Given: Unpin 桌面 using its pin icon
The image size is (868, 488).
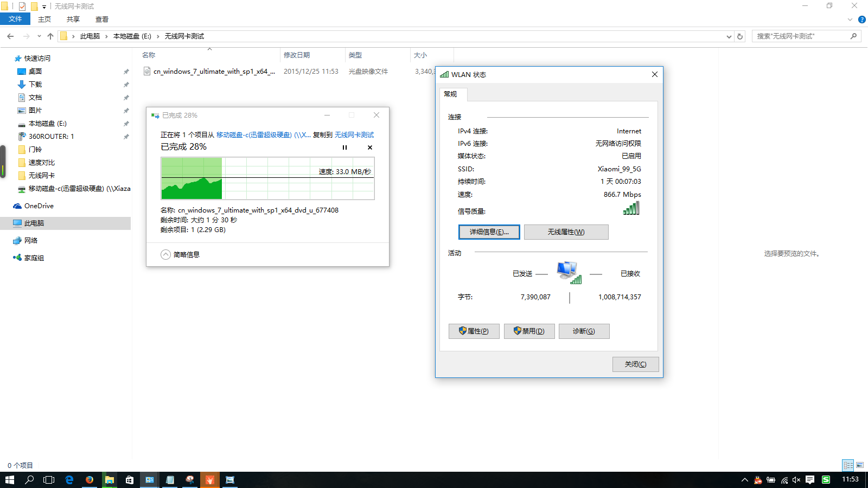Looking at the screenshot, I should 126,72.
